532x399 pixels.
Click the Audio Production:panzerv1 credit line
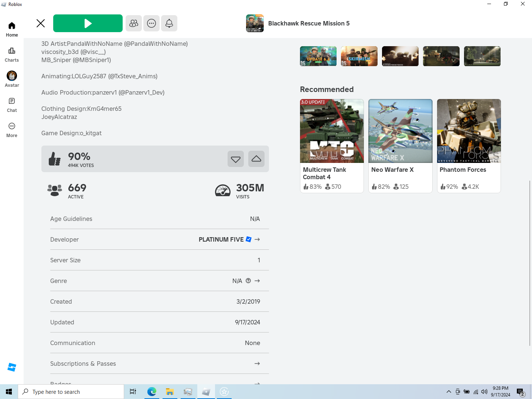coord(103,92)
